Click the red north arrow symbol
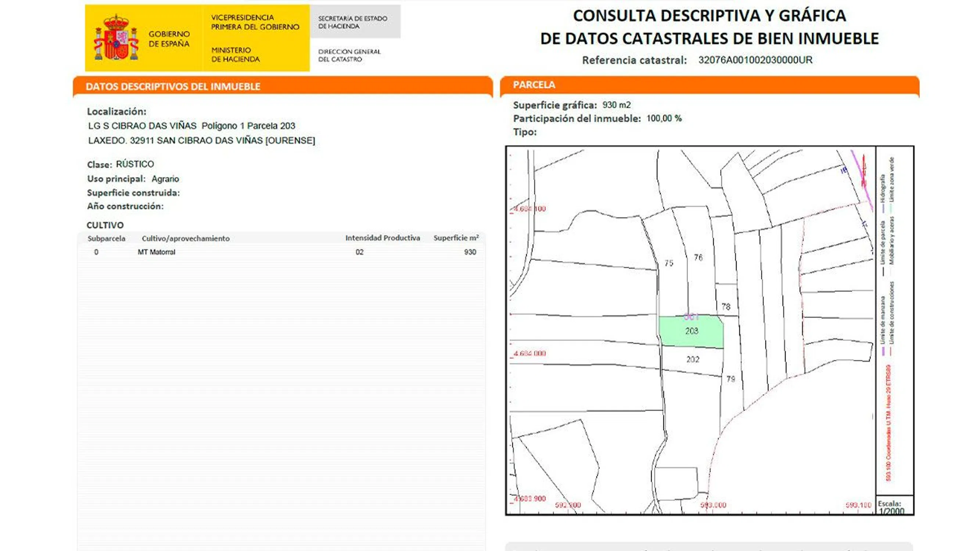Screen dimensions: 980x551 [864, 171]
